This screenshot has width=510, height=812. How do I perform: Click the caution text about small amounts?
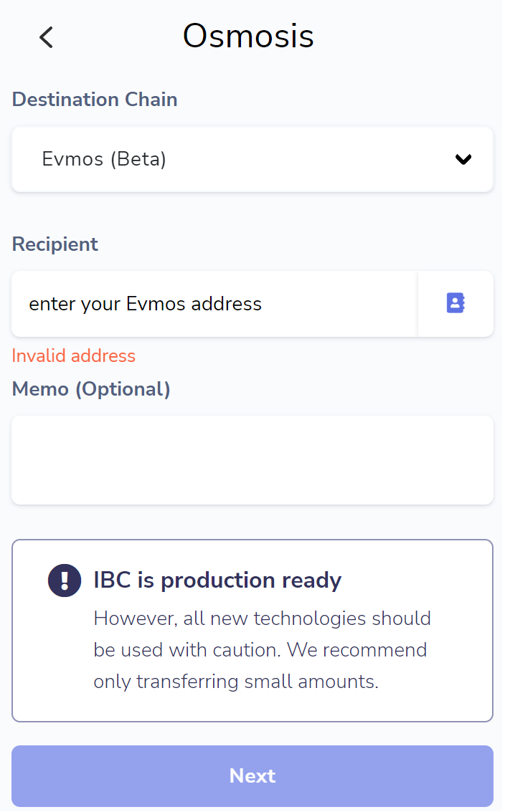point(263,650)
